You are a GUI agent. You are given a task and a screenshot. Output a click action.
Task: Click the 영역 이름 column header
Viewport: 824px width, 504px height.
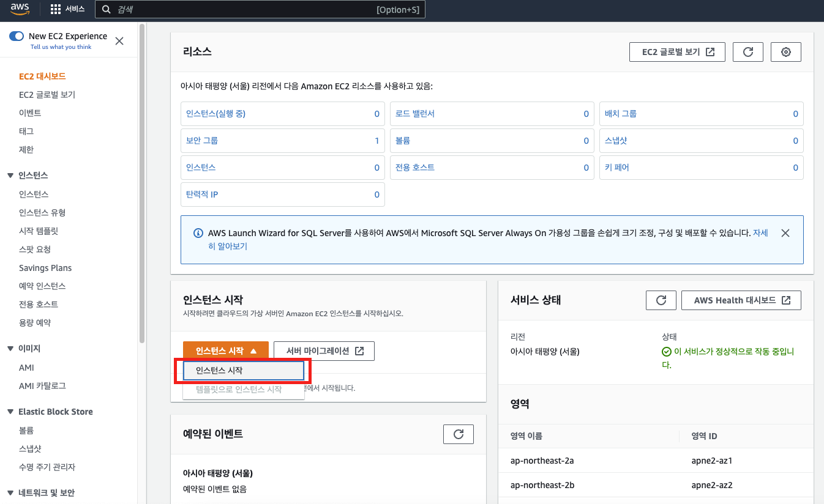[526, 436]
